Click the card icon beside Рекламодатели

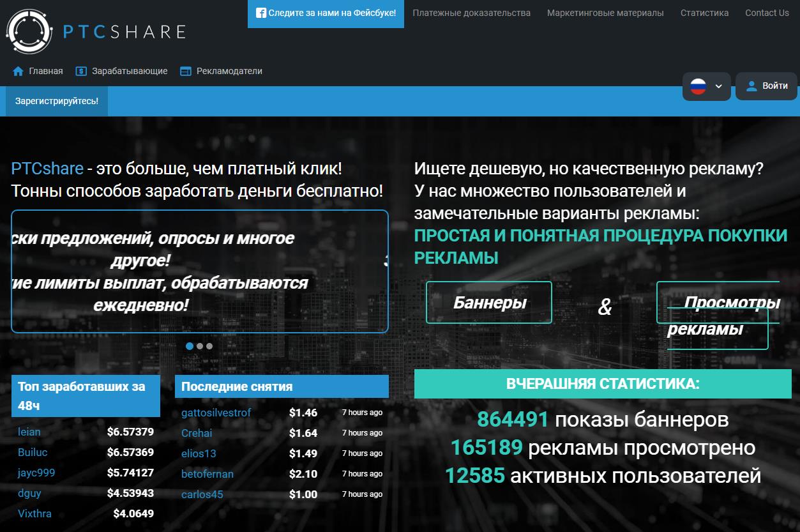pos(186,72)
